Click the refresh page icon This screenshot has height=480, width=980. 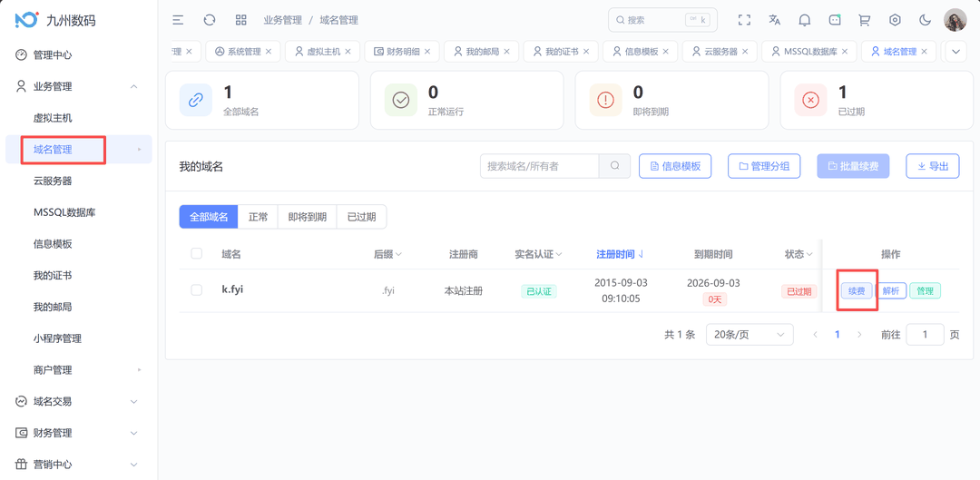click(x=210, y=20)
